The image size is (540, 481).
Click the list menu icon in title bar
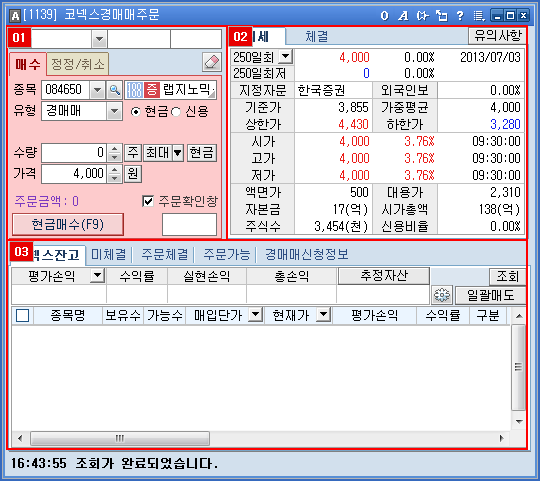tap(479, 15)
